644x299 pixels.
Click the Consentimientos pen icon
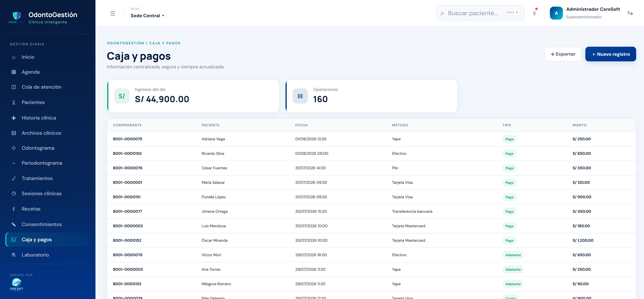pyautogui.click(x=14, y=224)
